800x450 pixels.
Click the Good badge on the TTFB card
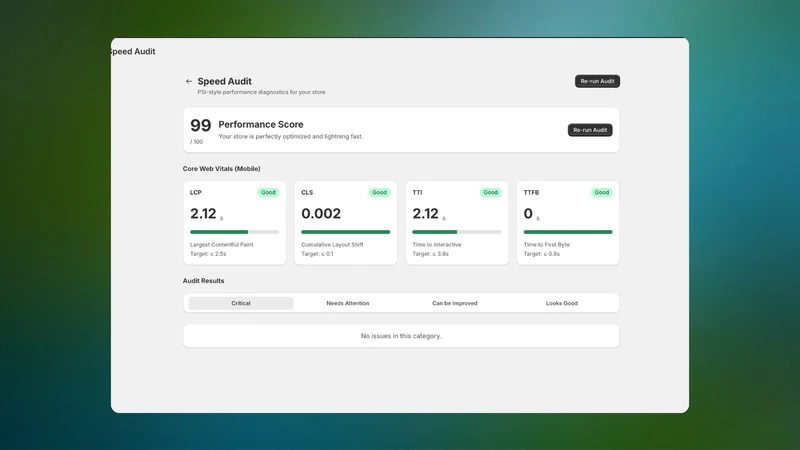pos(602,192)
